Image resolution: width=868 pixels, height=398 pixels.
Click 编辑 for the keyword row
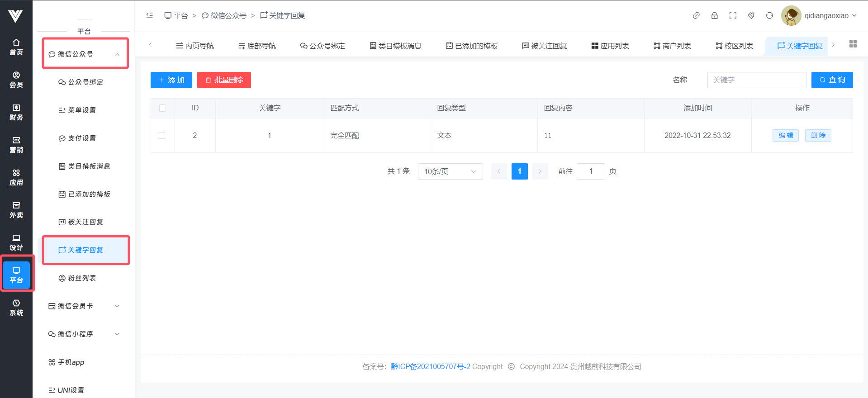[x=785, y=135]
